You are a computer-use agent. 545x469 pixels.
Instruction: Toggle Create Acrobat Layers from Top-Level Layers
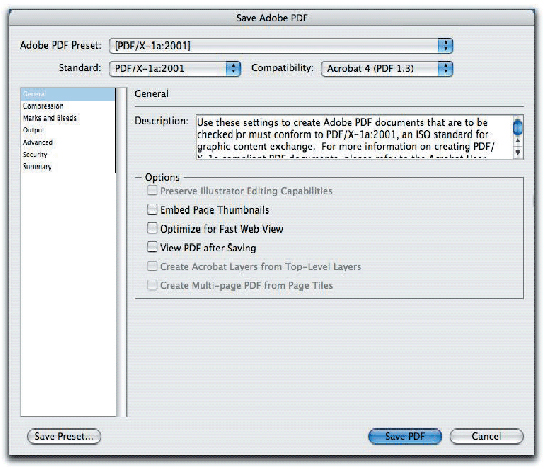point(152,266)
